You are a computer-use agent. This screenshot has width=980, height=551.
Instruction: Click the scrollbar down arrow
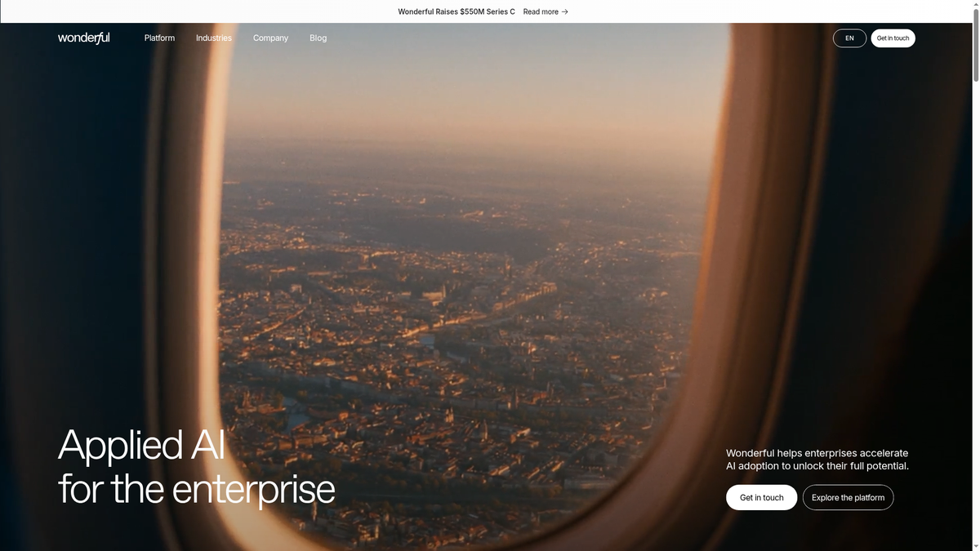coord(975,546)
